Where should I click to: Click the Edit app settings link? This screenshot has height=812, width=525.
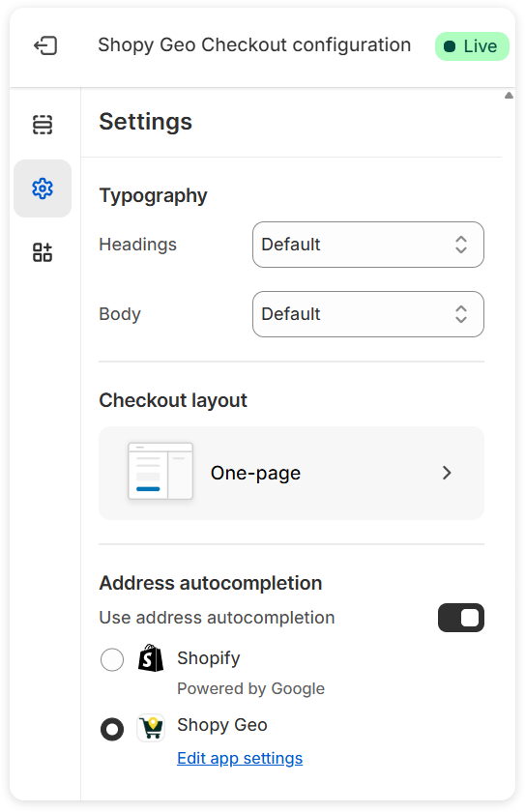(240, 758)
